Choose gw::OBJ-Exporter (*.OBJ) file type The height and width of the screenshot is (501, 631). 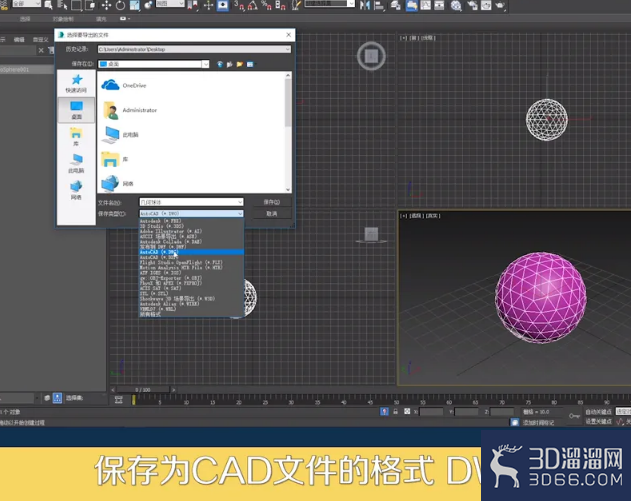pos(191,278)
